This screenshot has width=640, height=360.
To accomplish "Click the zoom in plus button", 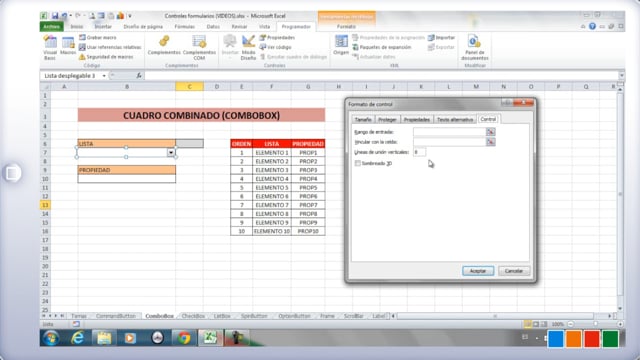I will [x=620, y=324].
